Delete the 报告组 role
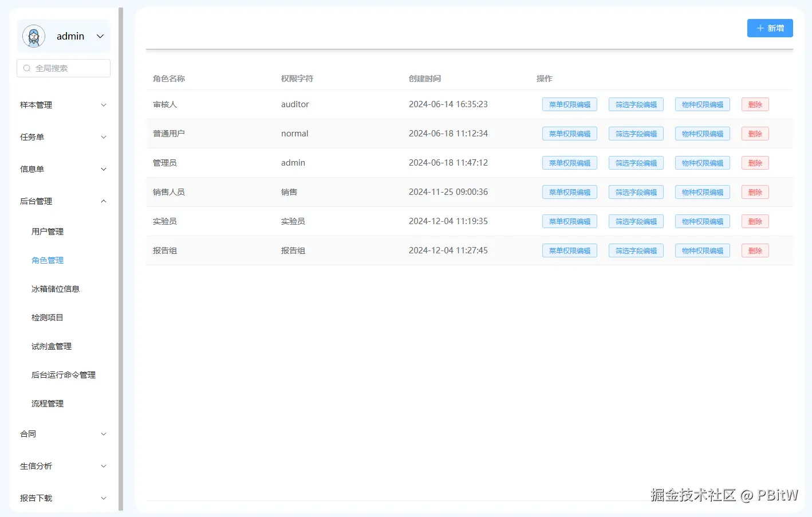Image resolution: width=812 pixels, height=517 pixels. [755, 250]
